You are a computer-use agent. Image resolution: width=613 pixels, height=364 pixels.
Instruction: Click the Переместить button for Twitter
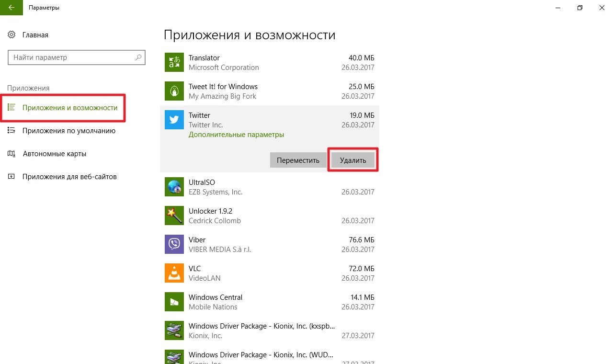[x=298, y=160]
